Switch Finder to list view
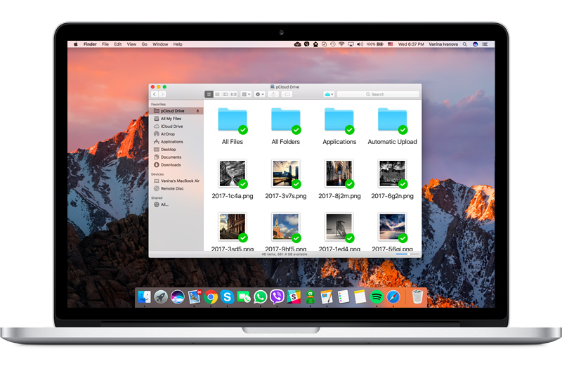Image resolution: width=562 pixels, height=392 pixels. (x=216, y=94)
